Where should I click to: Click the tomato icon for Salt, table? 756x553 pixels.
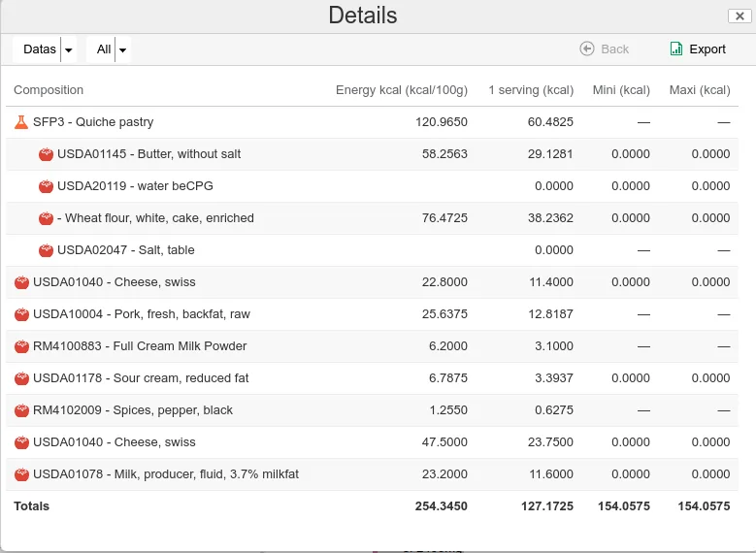tap(46, 250)
